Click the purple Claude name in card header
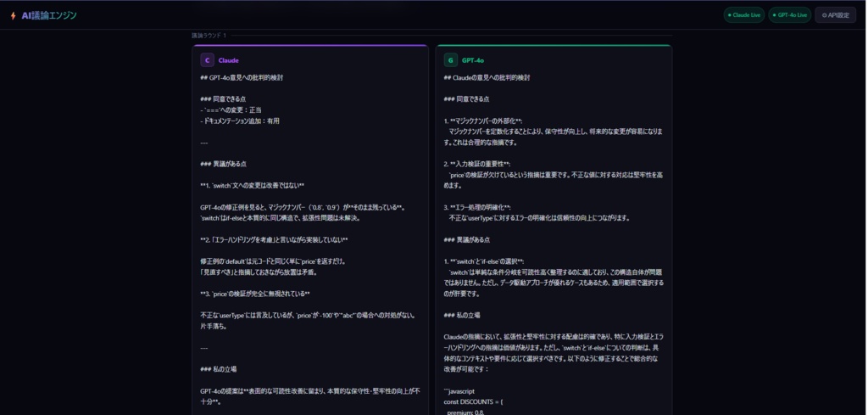This screenshot has width=868, height=415. (229, 60)
